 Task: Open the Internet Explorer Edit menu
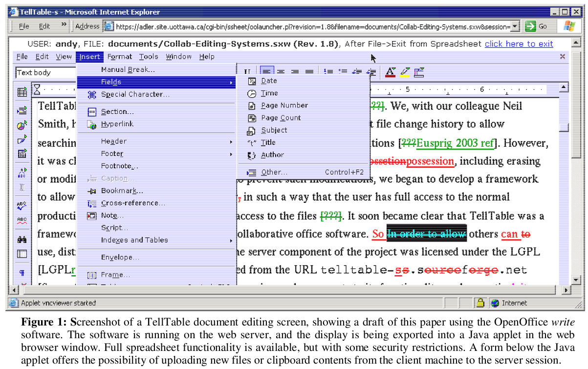pos(44,26)
